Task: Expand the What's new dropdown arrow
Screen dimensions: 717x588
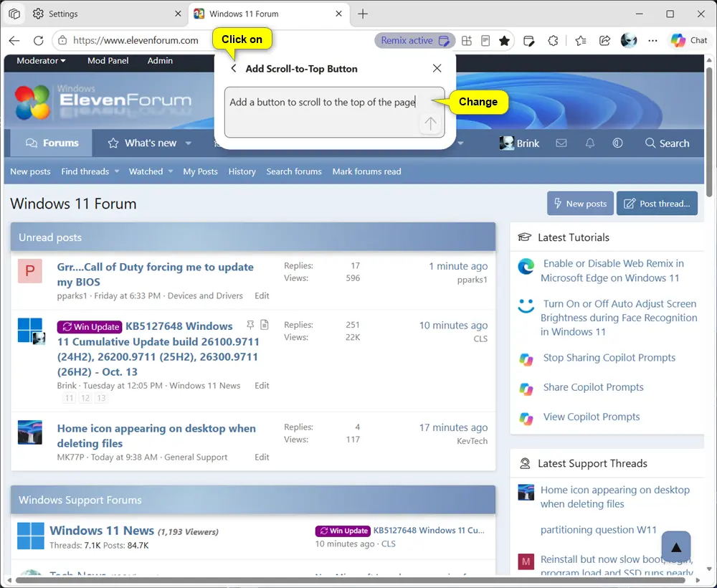Action: coord(189,143)
